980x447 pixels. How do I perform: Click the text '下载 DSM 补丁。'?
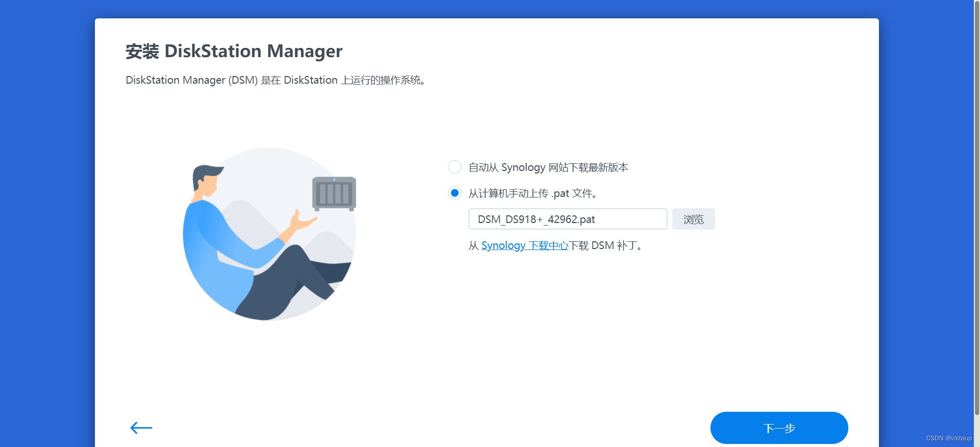(606, 245)
